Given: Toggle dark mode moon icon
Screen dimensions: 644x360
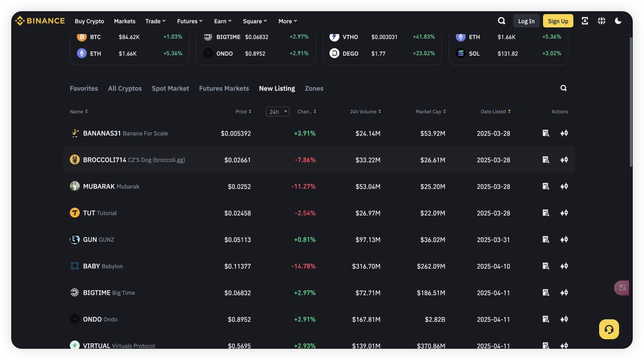Looking at the screenshot, I should coord(618,21).
